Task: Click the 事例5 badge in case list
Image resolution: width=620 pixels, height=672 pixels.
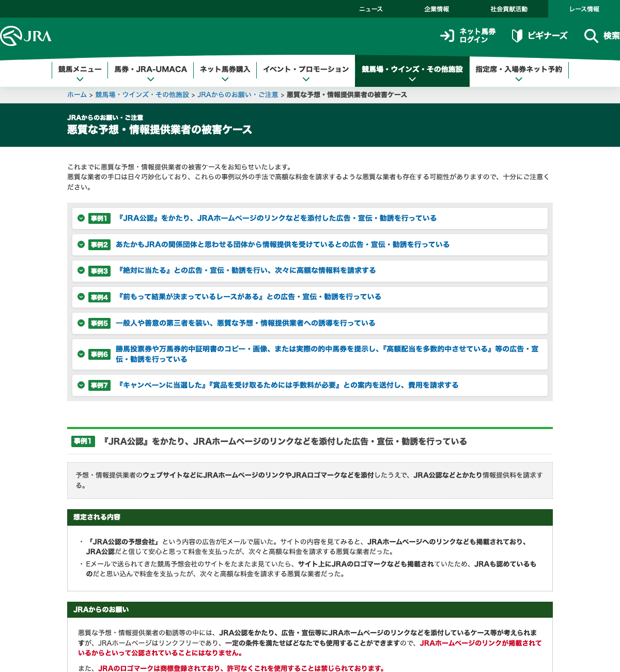Action: click(x=99, y=323)
